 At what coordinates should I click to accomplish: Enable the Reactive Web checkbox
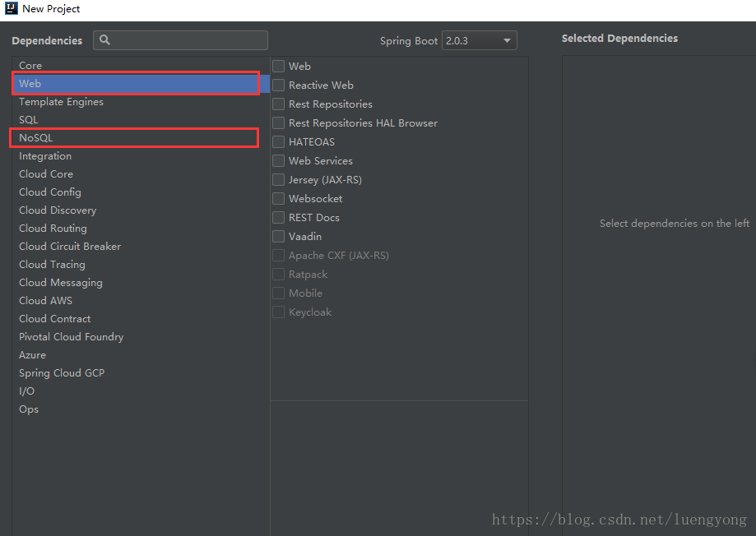tap(279, 85)
